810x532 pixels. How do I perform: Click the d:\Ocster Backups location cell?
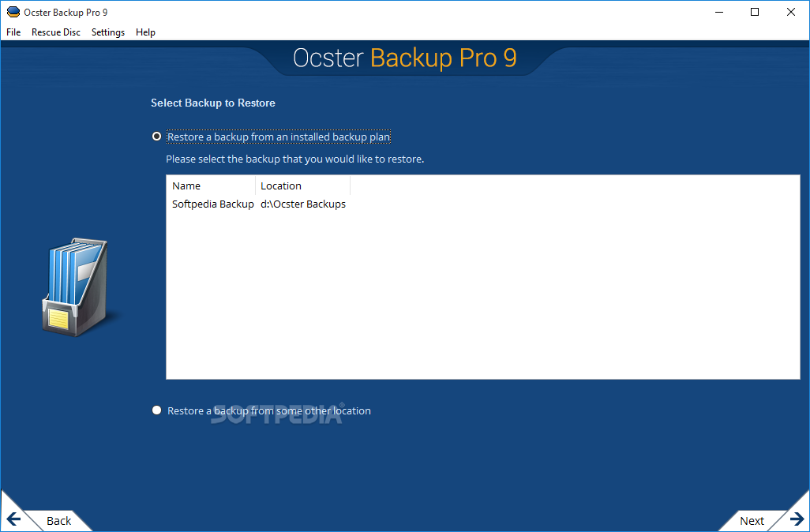303,204
